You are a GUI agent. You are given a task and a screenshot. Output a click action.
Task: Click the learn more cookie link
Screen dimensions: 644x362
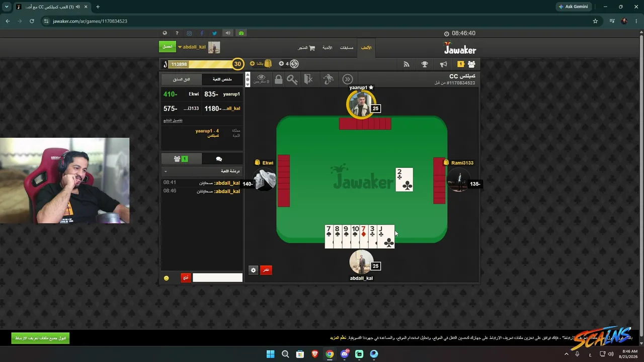[338, 338]
